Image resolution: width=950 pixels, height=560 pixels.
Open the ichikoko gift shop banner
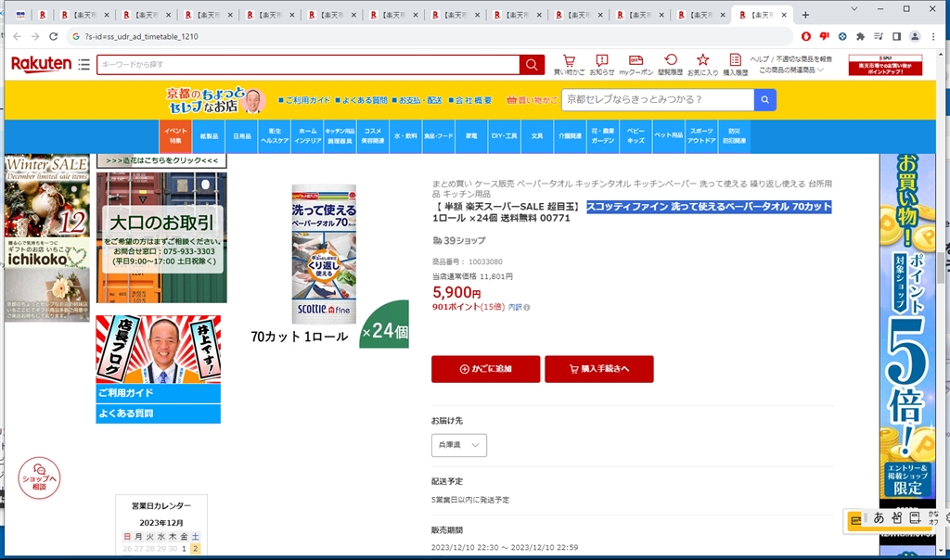tap(47, 279)
